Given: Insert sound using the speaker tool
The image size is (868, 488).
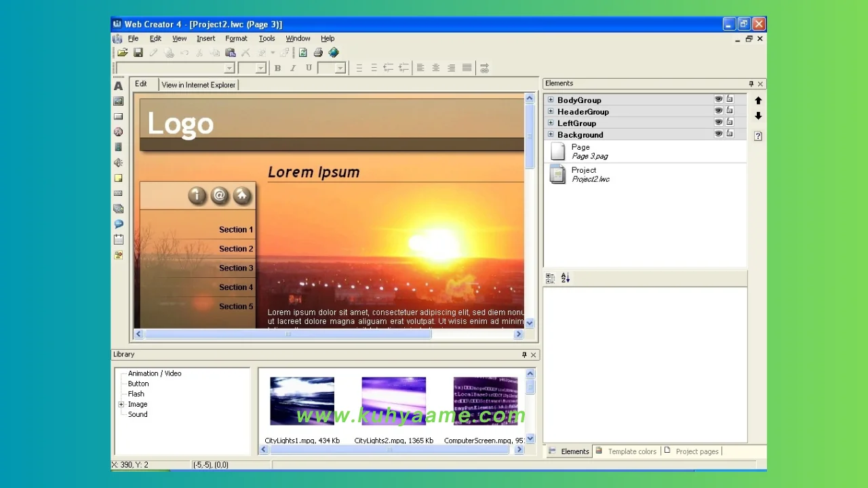Looking at the screenshot, I should [x=119, y=163].
